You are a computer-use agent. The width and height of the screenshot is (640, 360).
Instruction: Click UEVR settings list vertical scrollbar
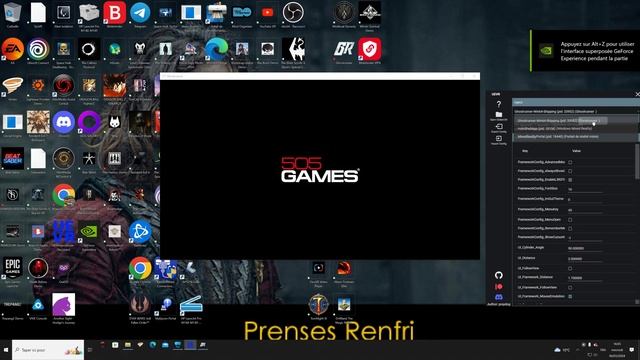click(x=637, y=161)
